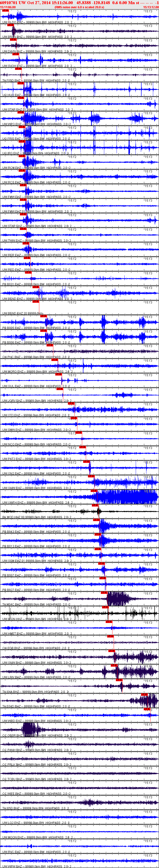Select the 'UW BRAN BHZ' station label

pyautogui.click(x=13, y=37)
